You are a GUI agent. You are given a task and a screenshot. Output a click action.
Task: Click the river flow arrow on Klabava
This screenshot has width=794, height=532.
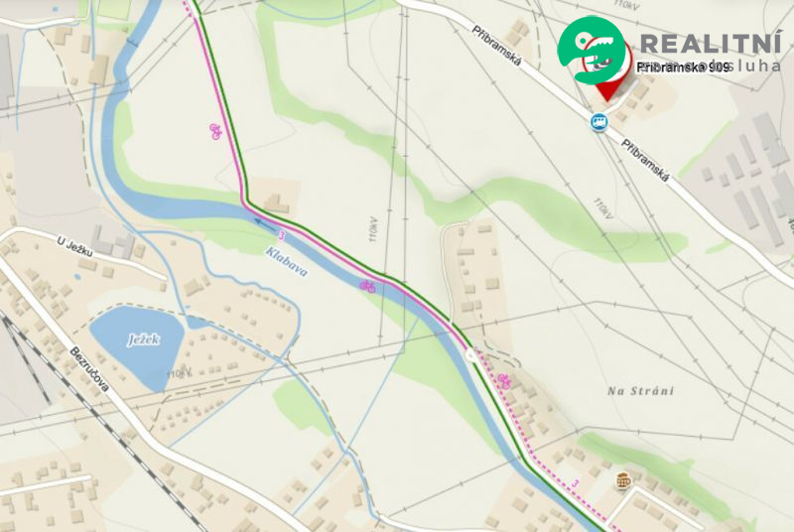(264, 223)
